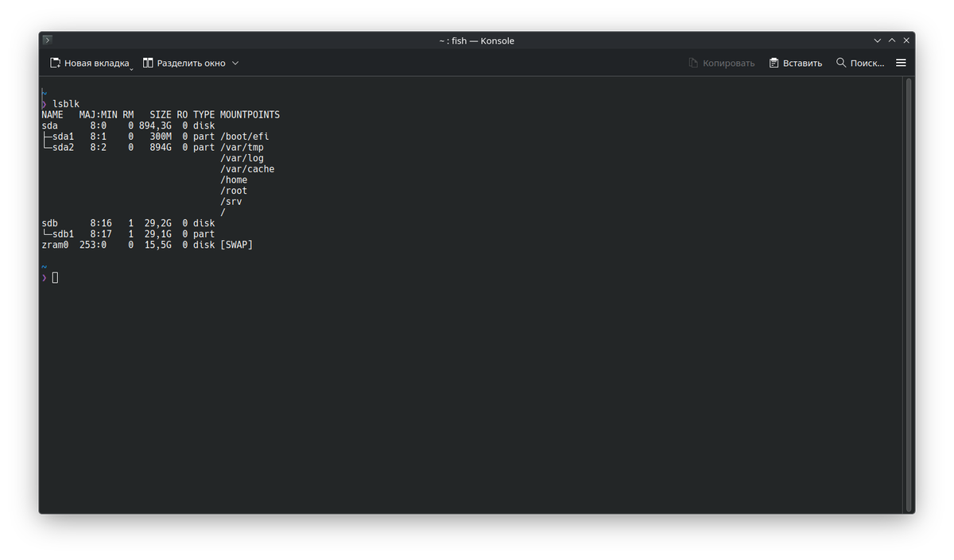Image resolution: width=954 pixels, height=560 pixels.
Task: Click the MAJ:MIN column header
Action: point(98,115)
